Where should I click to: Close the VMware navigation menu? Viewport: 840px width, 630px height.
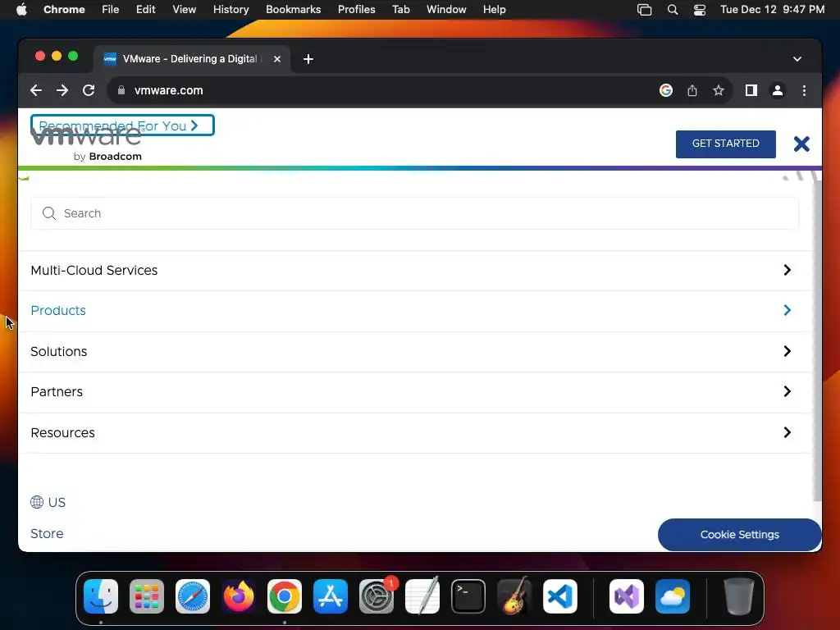[x=801, y=144]
